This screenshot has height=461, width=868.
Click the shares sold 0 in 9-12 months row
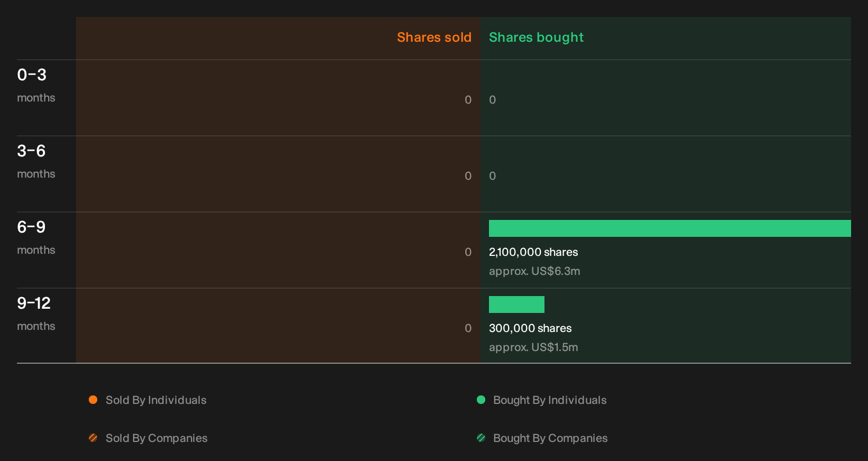[x=468, y=328]
